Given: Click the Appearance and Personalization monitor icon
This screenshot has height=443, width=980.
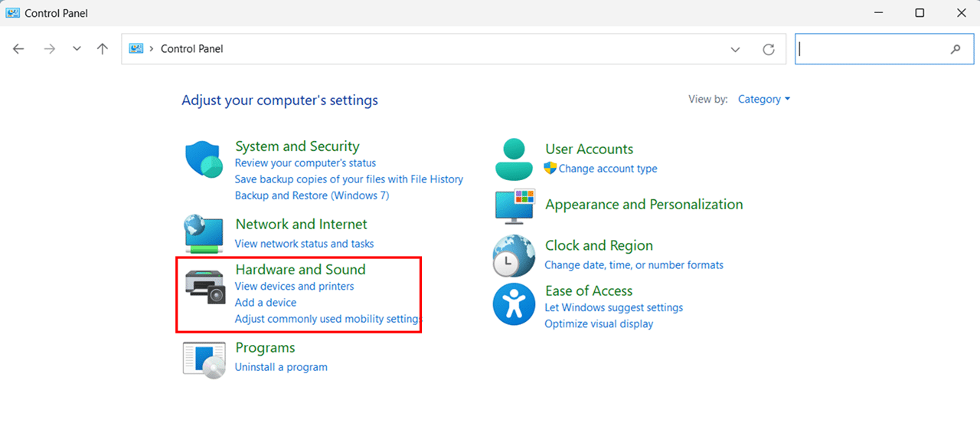Looking at the screenshot, I should [514, 205].
